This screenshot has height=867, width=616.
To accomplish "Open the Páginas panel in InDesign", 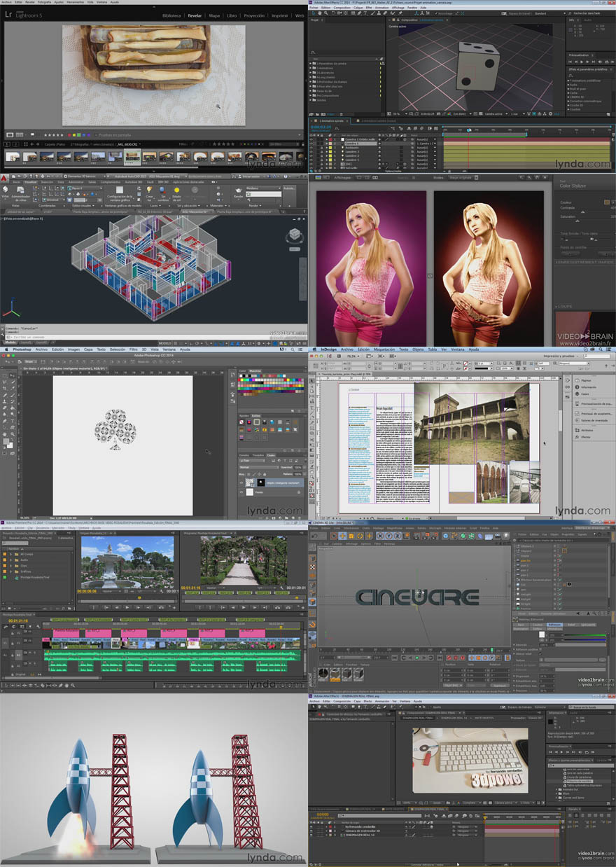I will click(584, 379).
